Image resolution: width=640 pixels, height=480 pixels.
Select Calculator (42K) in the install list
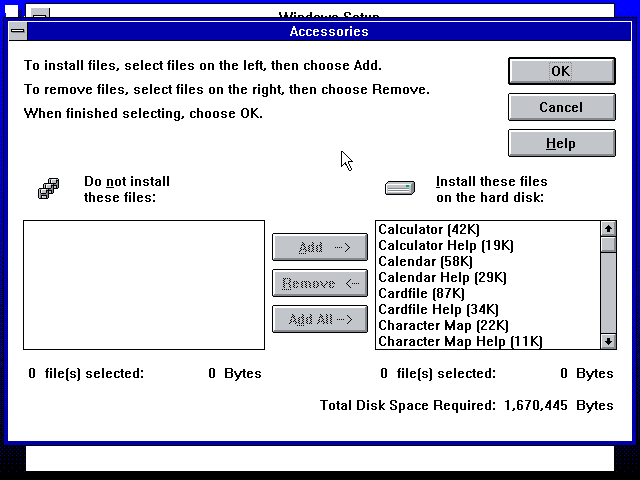click(x=488, y=229)
